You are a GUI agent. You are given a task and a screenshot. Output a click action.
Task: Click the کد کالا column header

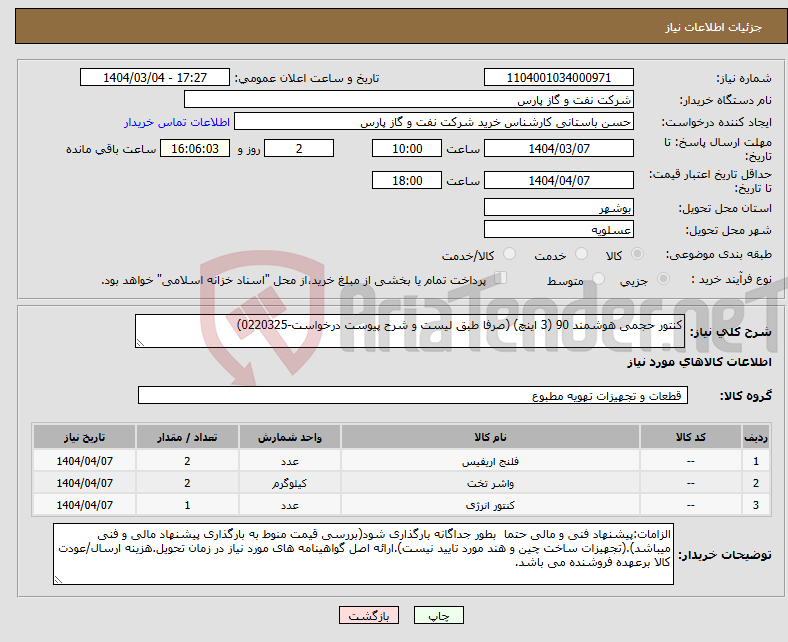tap(691, 437)
